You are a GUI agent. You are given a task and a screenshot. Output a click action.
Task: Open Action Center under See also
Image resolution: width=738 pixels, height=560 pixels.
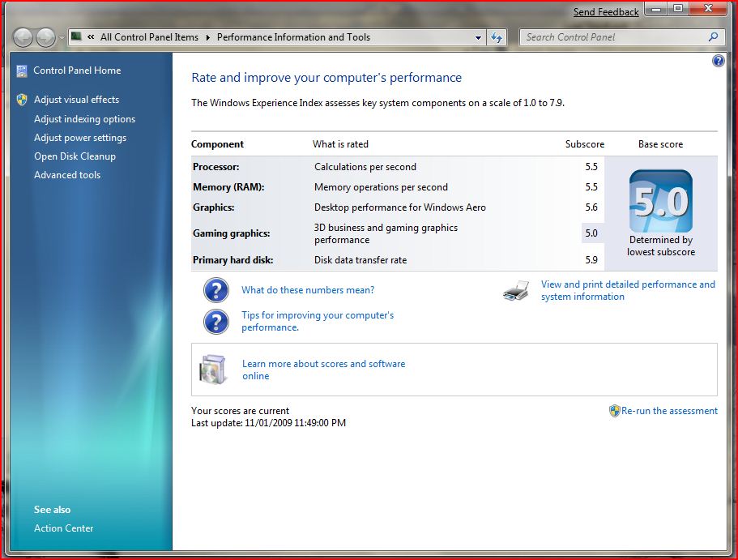point(63,528)
